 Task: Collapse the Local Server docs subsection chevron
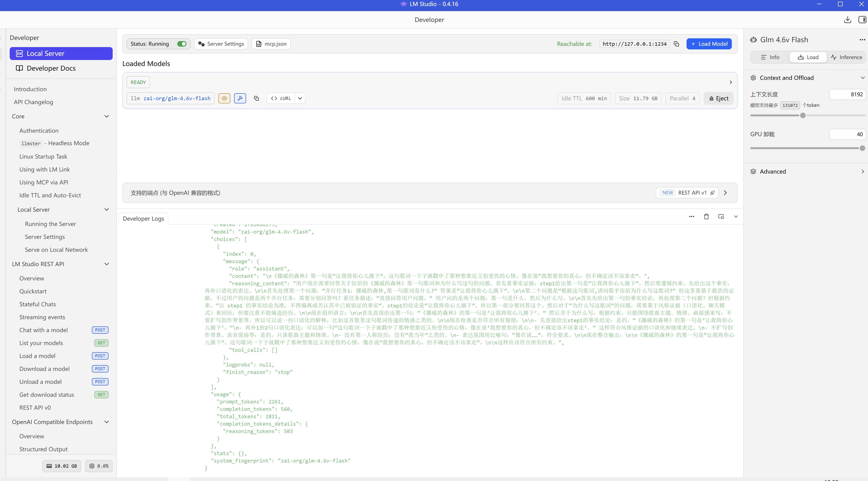point(107,210)
